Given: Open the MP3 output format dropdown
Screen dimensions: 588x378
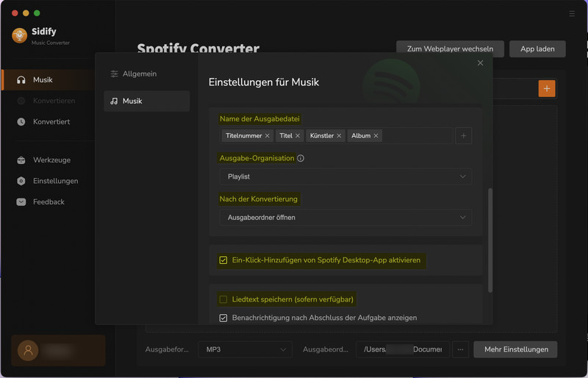Looking at the screenshot, I should (x=245, y=349).
